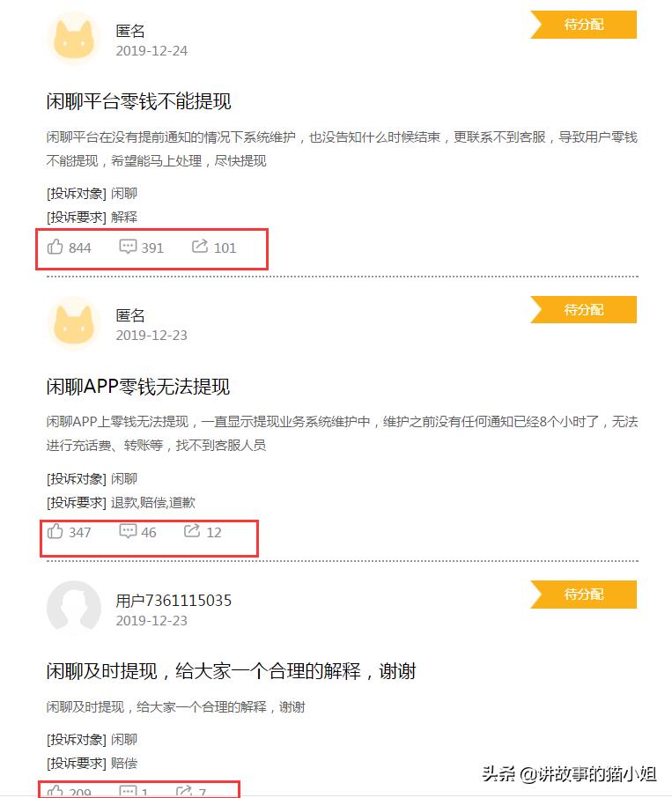Click thumbs-up icon showing 844 likes
672x798 pixels.
click(55, 247)
